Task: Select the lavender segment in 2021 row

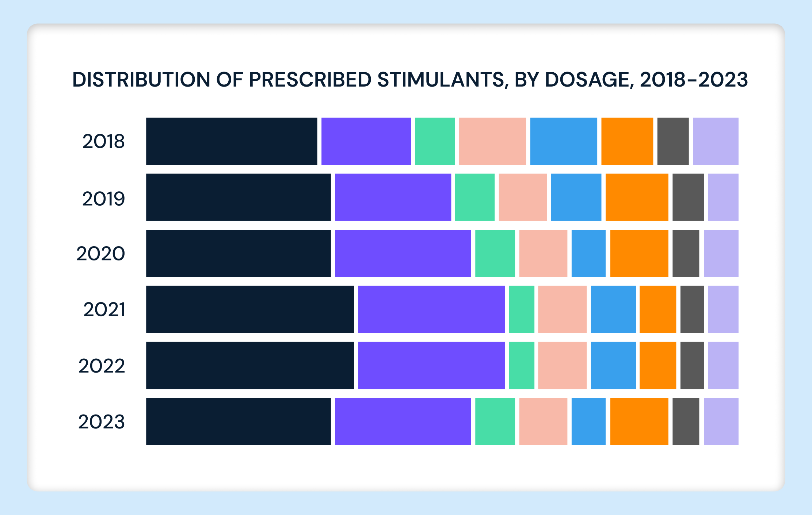Action: tap(723, 309)
